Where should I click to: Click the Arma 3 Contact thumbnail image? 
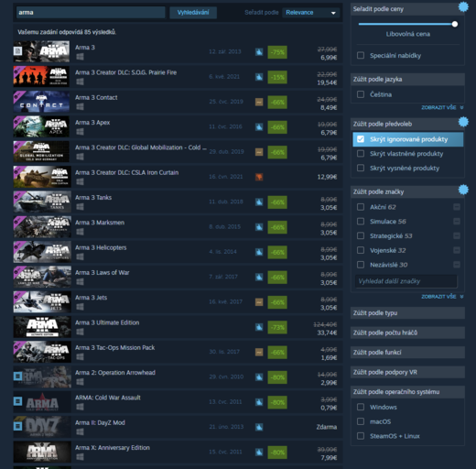[x=41, y=102]
